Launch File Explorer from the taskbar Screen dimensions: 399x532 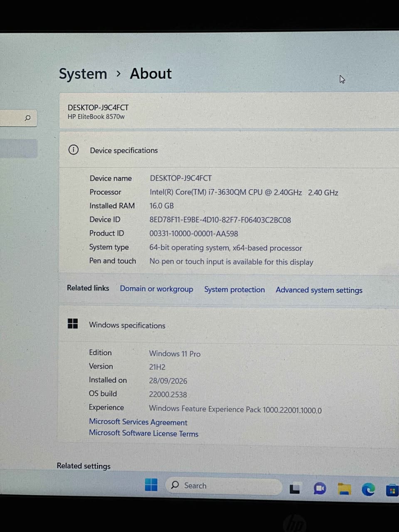344,489
